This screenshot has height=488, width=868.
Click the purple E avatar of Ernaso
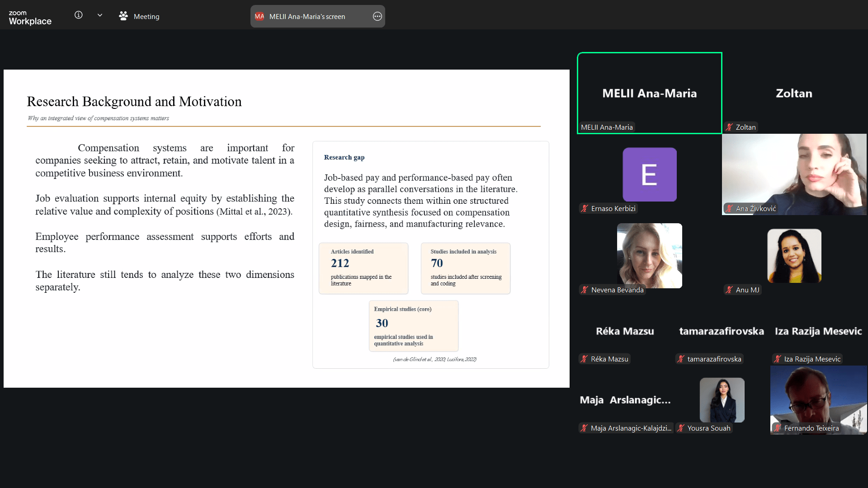click(x=650, y=174)
